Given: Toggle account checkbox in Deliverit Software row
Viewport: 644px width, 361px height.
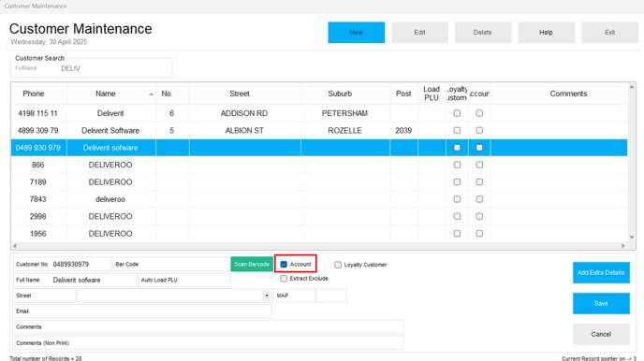Looking at the screenshot, I should [x=479, y=130].
